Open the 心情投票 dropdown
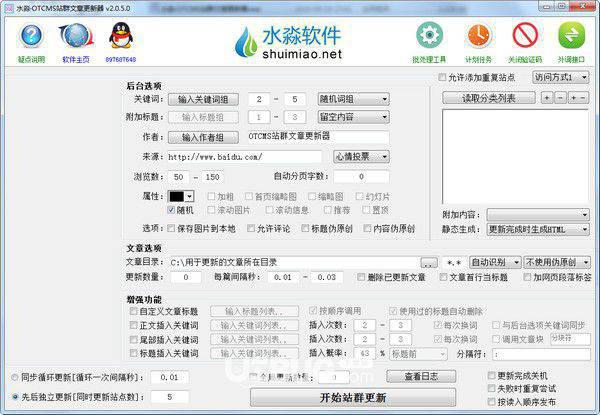The height and width of the screenshot is (415, 600). tap(362, 156)
